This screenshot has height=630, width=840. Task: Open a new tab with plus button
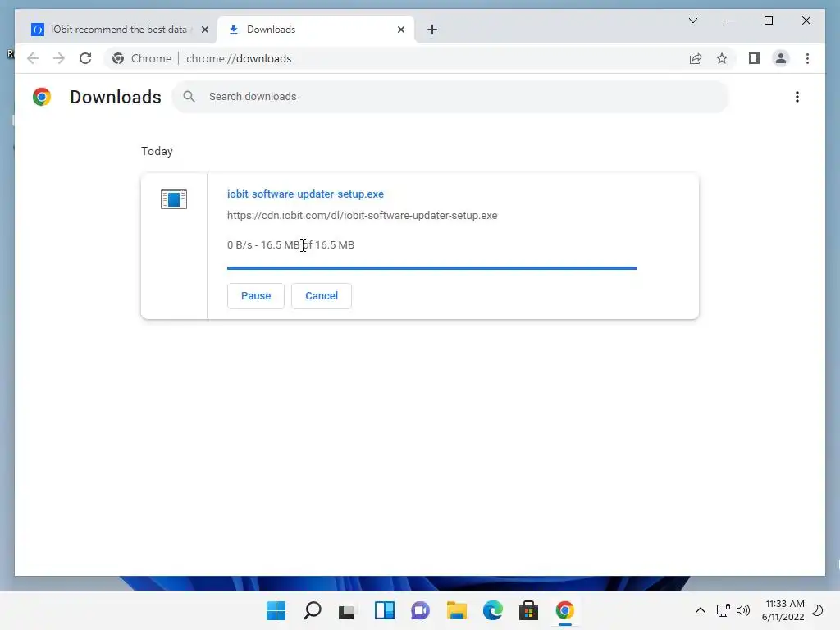click(x=432, y=30)
